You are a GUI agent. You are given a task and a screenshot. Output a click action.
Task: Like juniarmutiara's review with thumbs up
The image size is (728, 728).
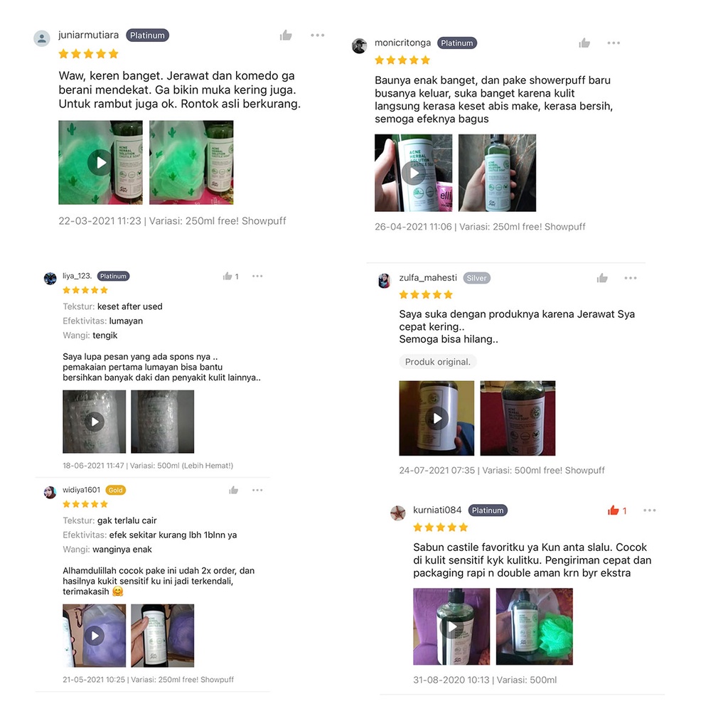(286, 36)
